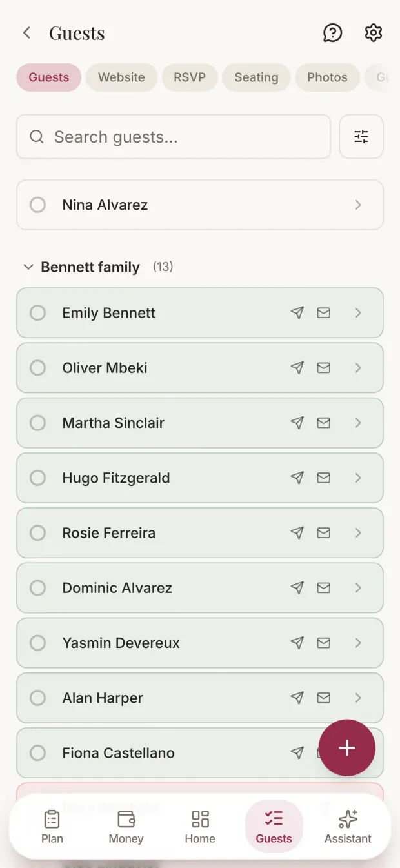Image resolution: width=400 pixels, height=868 pixels.
Task: Open the Money section in bottom bar
Action: [x=126, y=827]
